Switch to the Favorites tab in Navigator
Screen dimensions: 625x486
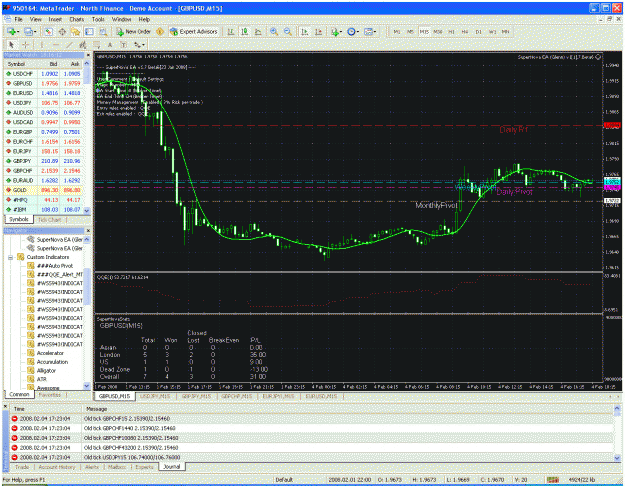tap(50, 395)
